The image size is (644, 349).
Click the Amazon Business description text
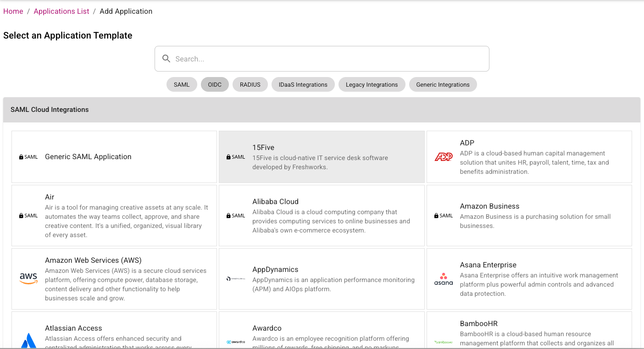pyautogui.click(x=535, y=221)
